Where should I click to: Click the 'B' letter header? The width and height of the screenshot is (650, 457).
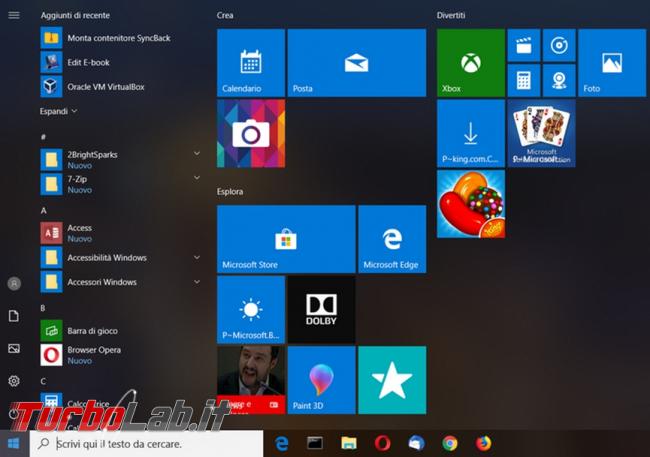(x=43, y=308)
